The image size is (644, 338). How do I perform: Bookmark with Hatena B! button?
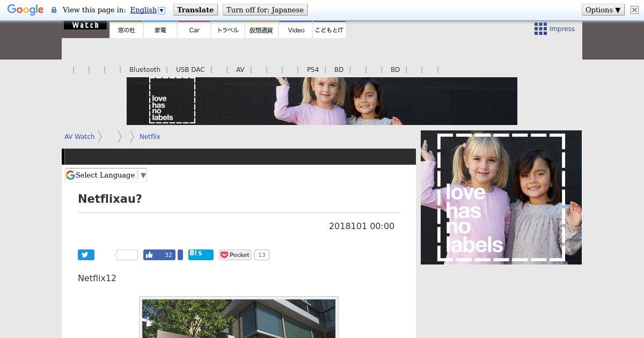click(x=201, y=255)
